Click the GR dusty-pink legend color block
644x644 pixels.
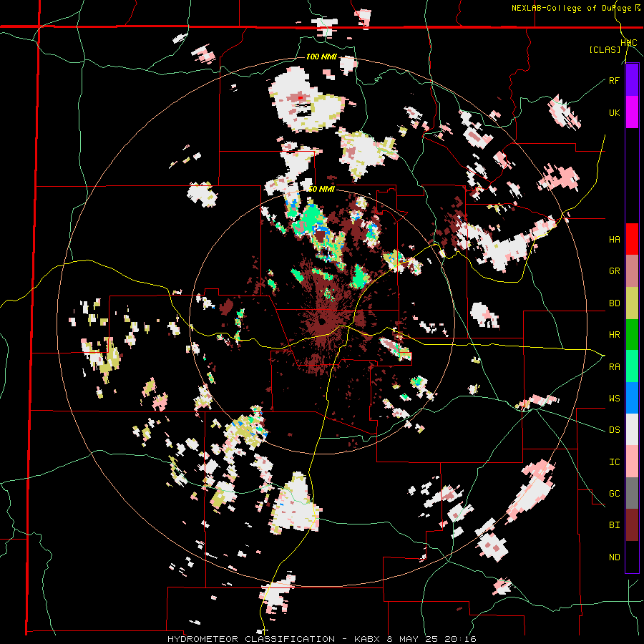(x=632, y=271)
